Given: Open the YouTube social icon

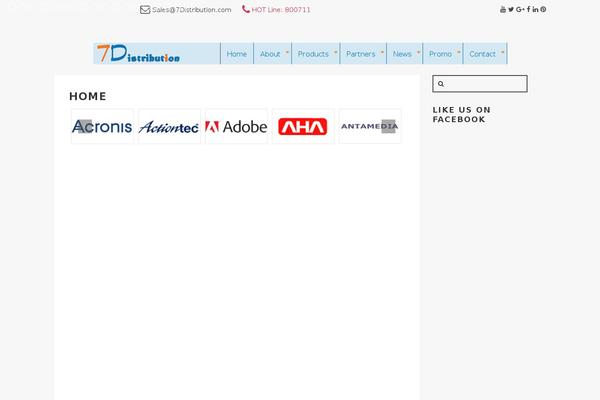Looking at the screenshot, I should (x=503, y=9).
